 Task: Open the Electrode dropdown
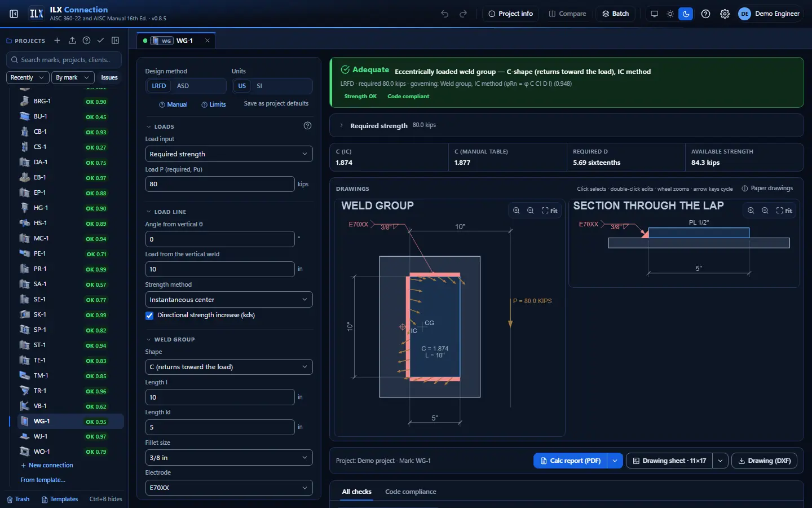[x=229, y=488]
